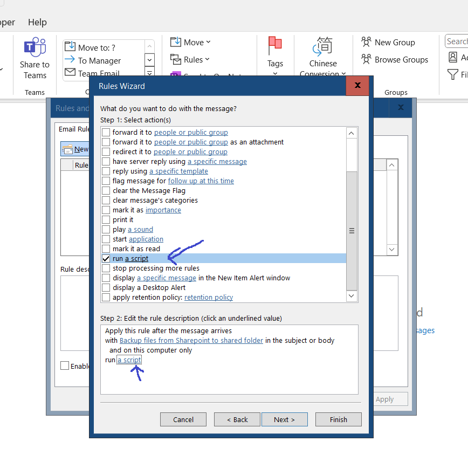Viewport: 468px width, 476px height.
Task: Click the Finish button
Action: (x=338, y=419)
